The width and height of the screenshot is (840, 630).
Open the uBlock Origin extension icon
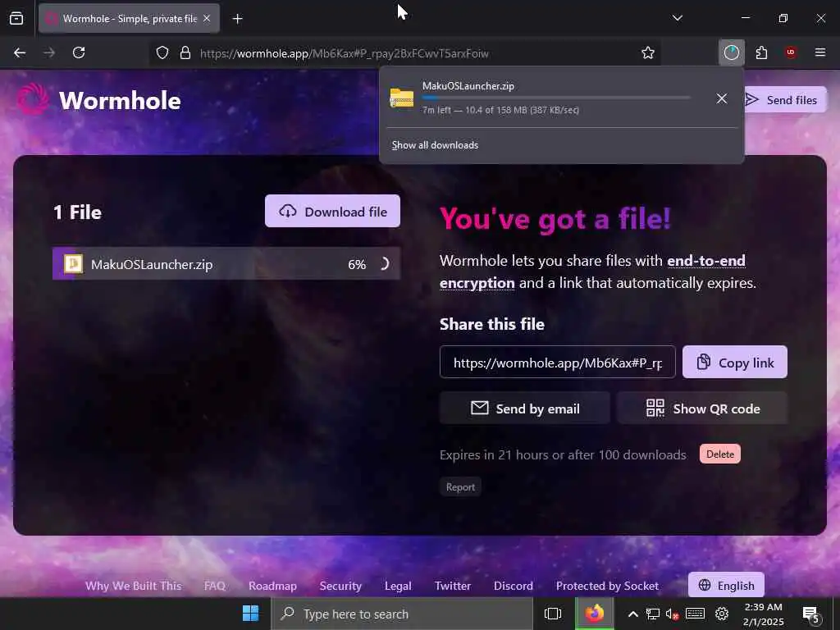(x=791, y=52)
